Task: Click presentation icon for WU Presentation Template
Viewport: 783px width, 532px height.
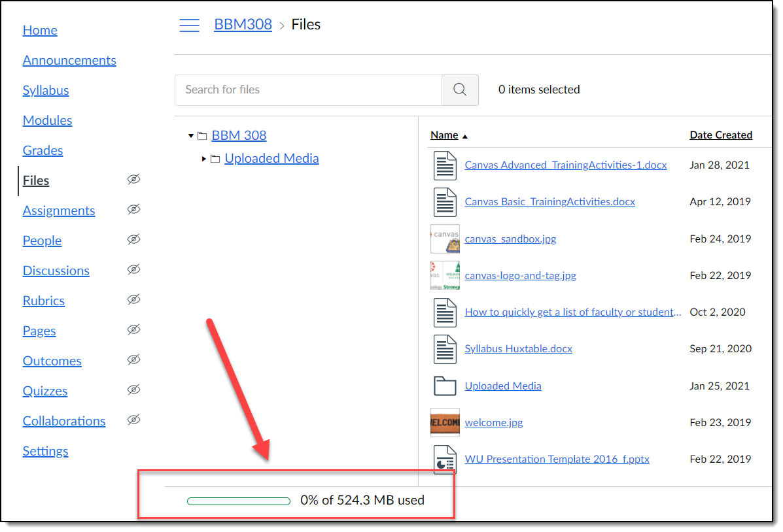Action: [444, 459]
